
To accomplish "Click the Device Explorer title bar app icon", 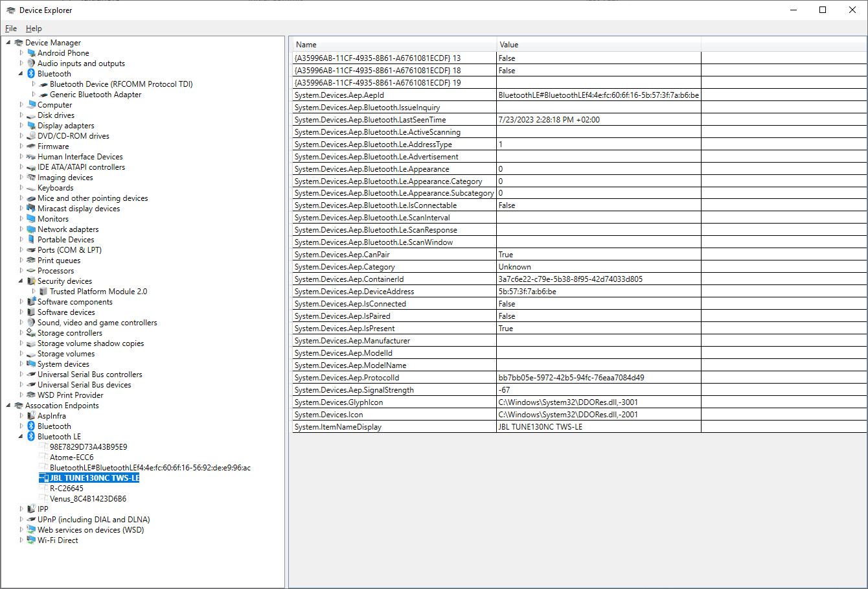I will coord(10,10).
